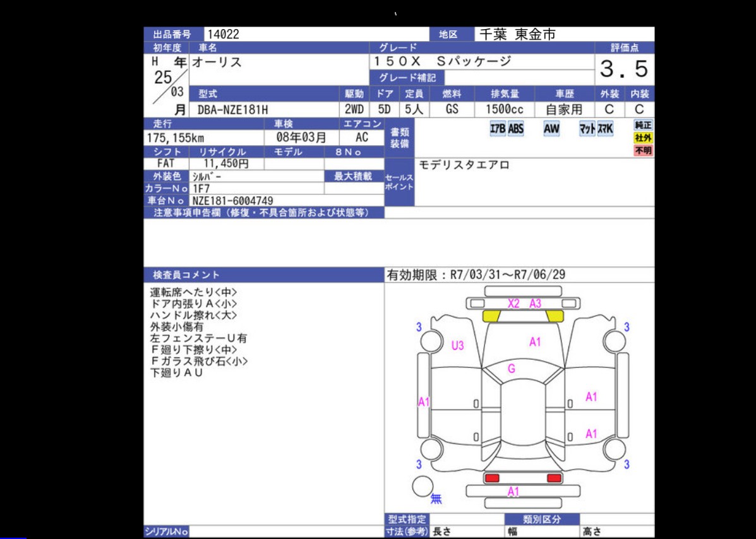The image size is (756, 539).
Task: Click comment ドア内張りA<小>
Action: pyautogui.click(x=194, y=304)
